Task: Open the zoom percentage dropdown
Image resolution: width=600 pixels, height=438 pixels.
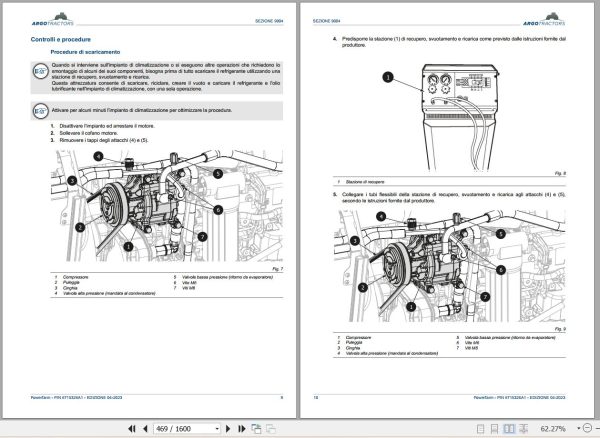Action: (x=578, y=428)
